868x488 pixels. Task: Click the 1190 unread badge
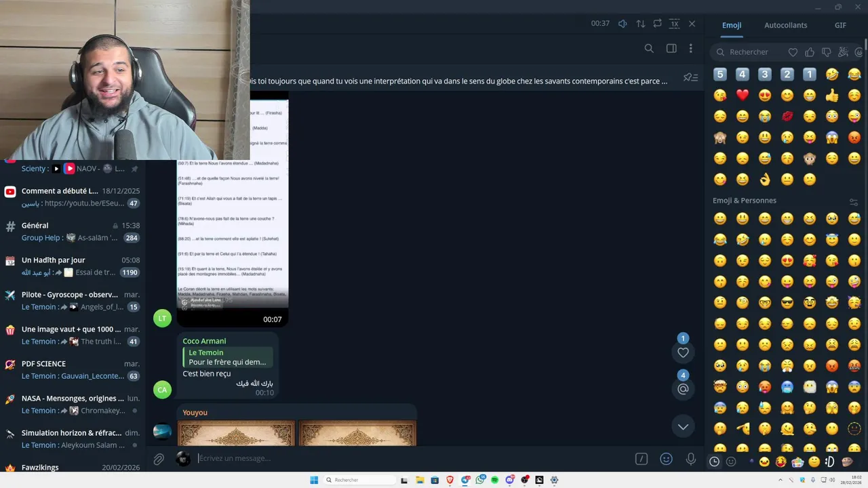(x=130, y=272)
